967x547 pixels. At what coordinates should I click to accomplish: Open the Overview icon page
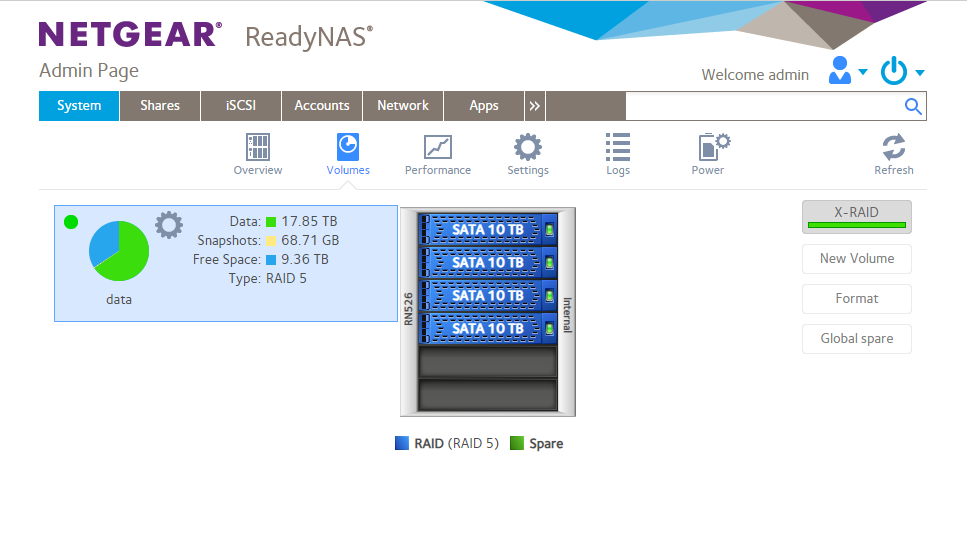(258, 148)
